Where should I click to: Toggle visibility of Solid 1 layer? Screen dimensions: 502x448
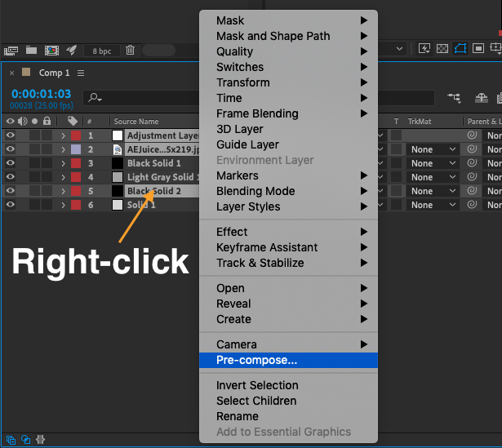click(11, 205)
